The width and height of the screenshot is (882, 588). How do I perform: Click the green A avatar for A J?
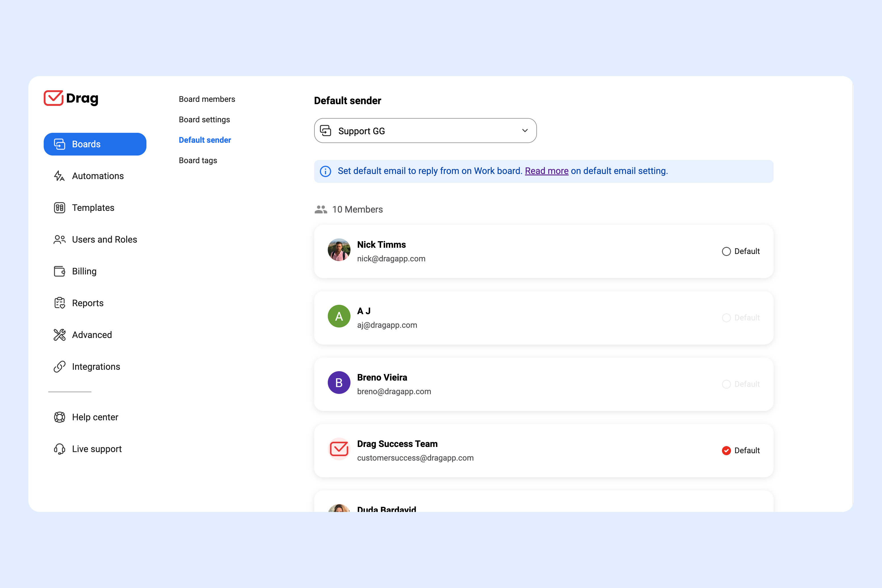[x=339, y=316]
